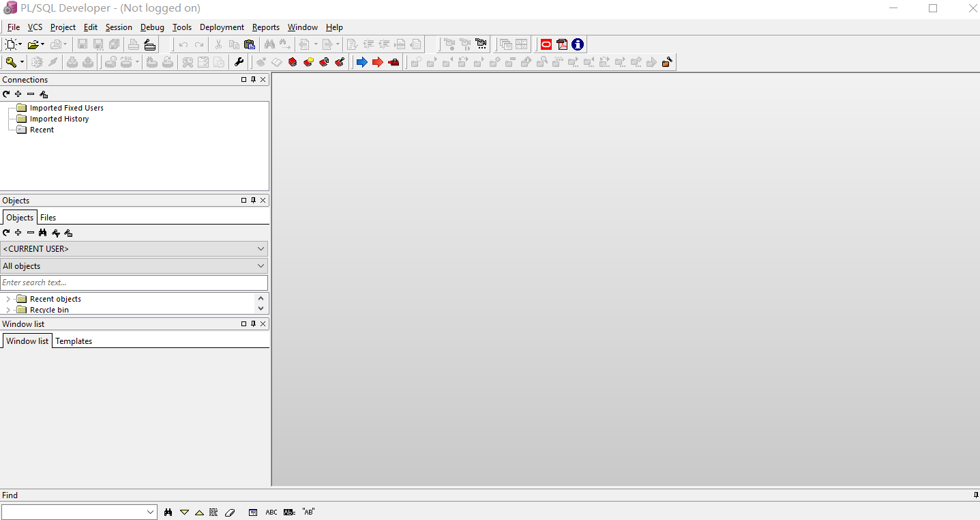The height and width of the screenshot is (520, 980).
Task: Click the refresh icon in Objects panel
Action: point(6,233)
